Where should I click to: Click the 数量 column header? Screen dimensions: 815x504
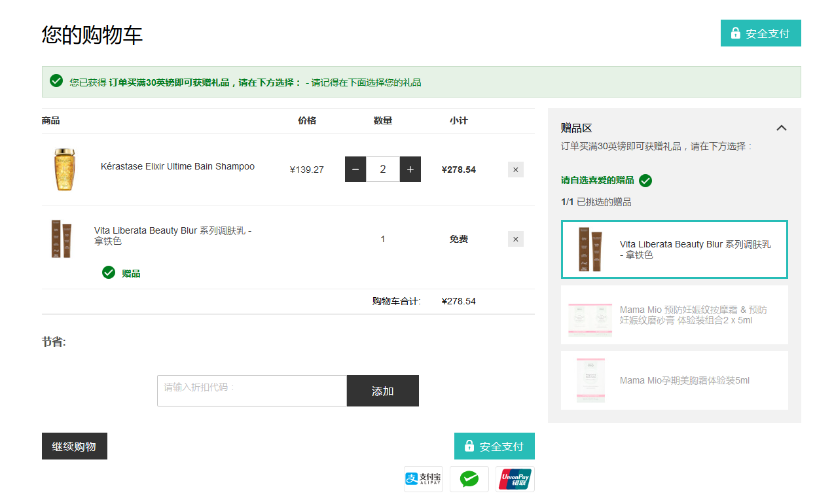[383, 120]
